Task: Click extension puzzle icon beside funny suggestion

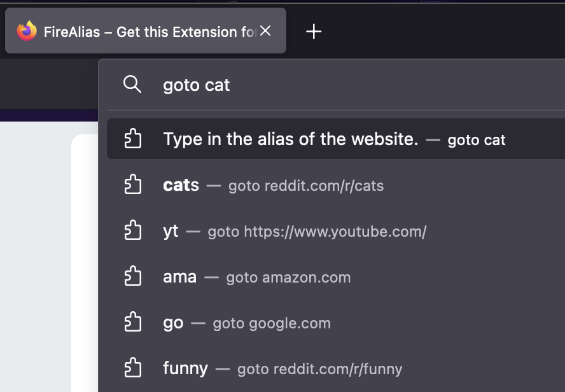Action: (132, 367)
